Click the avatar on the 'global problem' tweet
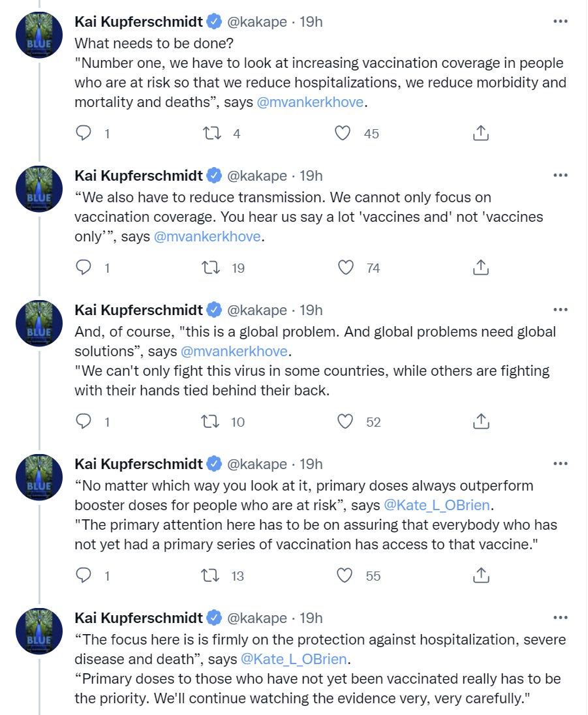The width and height of the screenshot is (588, 715). [x=39, y=323]
